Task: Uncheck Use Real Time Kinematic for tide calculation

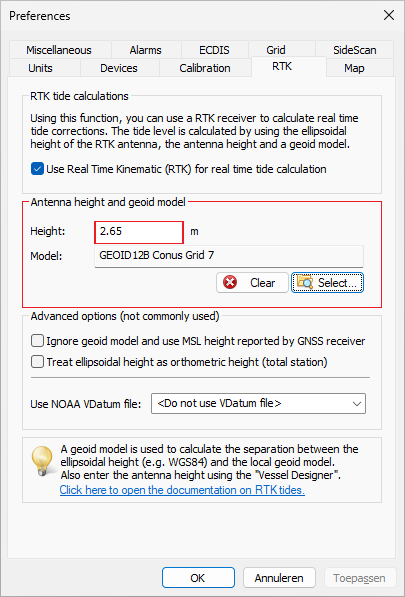Action: 37,169
